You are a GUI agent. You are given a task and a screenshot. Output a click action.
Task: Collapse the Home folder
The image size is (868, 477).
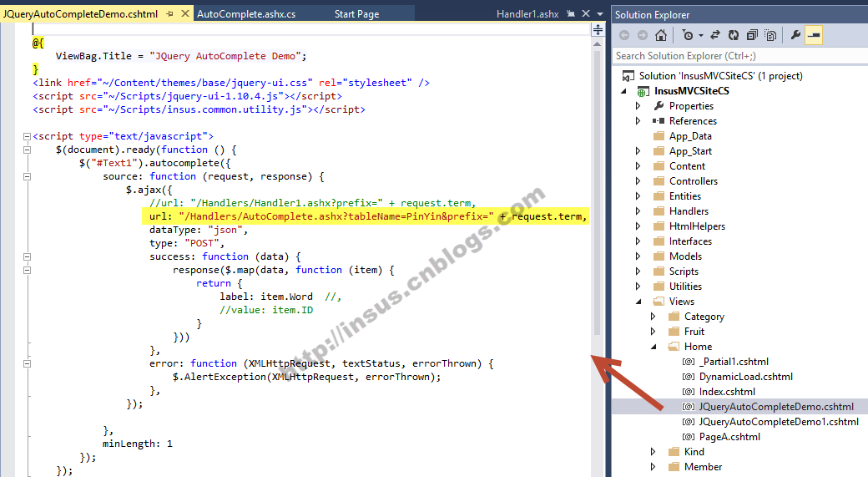[x=654, y=347]
